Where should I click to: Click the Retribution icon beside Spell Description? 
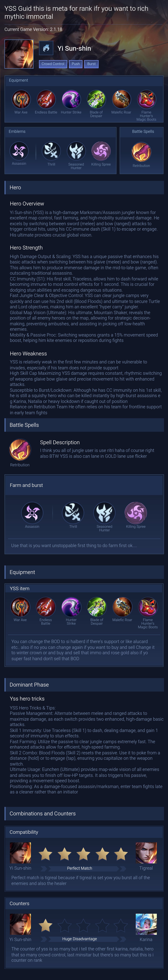click(x=20, y=450)
